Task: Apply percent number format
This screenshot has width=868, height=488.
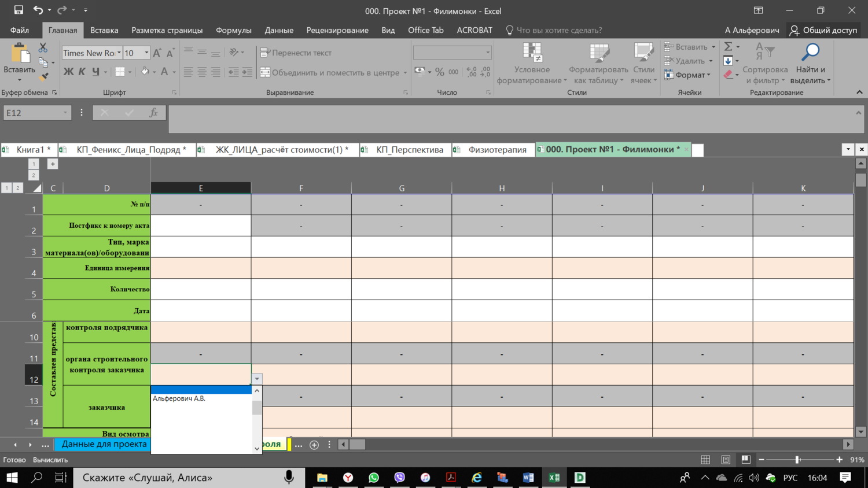Action: (440, 72)
